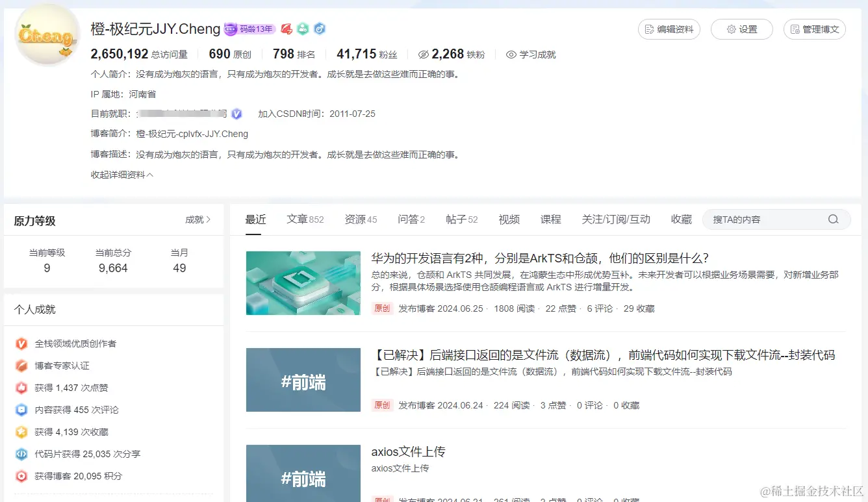Click the blue male gender badge
The height and width of the screenshot is (502, 868).
click(x=319, y=29)
